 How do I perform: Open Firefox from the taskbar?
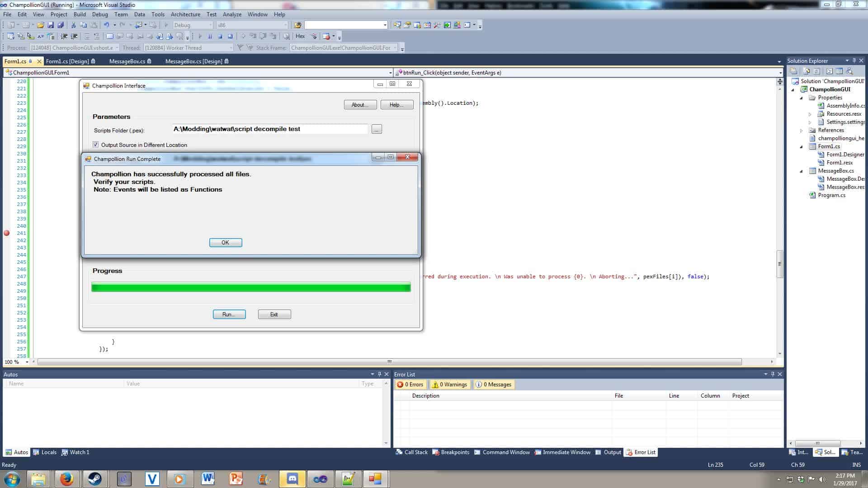pyautogui.click(x=66, y=479)
